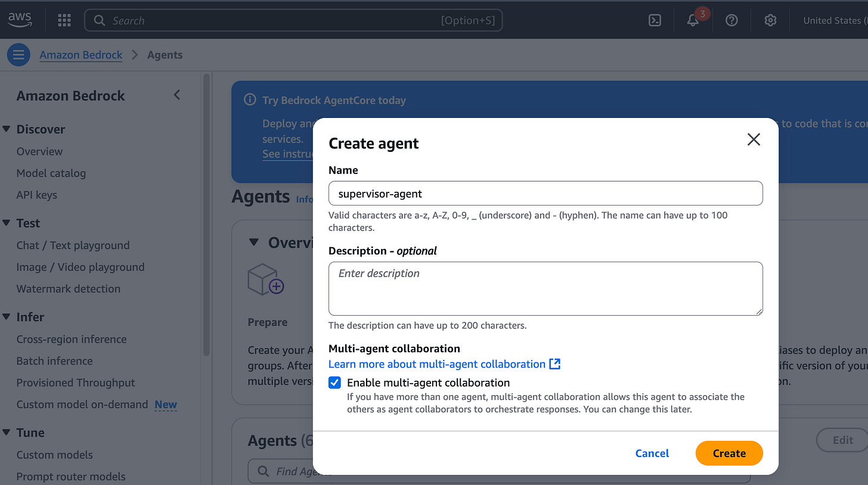Click the Amazon Bedrock breadcrumb link
The height and width of the screenshot is (485, 868).
pos(81,55)
